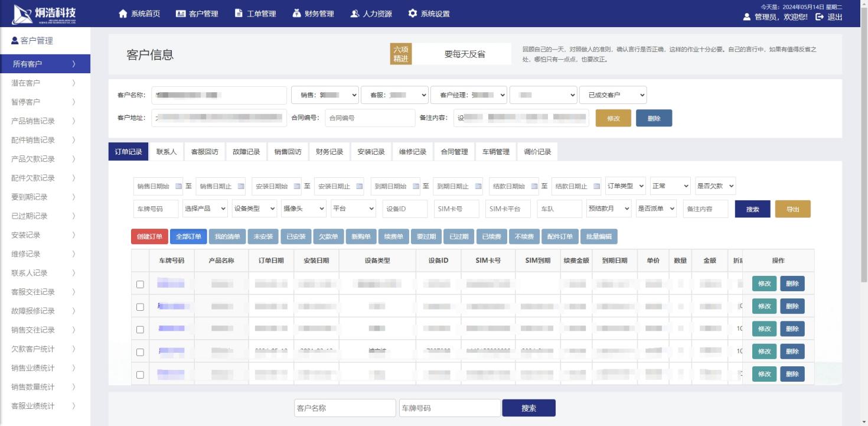Click the gear icon for 系统设置
Viewport: 868px width, 426px height.
(x=413, y=14)
